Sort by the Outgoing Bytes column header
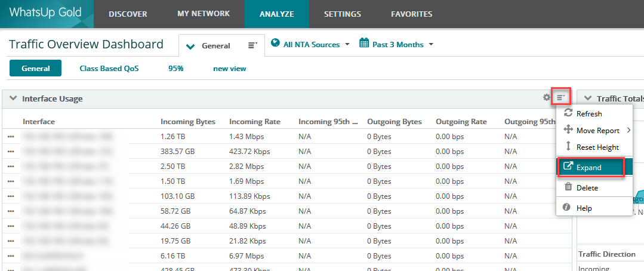The height and width of the screenshot is (271, 644). point(395,122)
